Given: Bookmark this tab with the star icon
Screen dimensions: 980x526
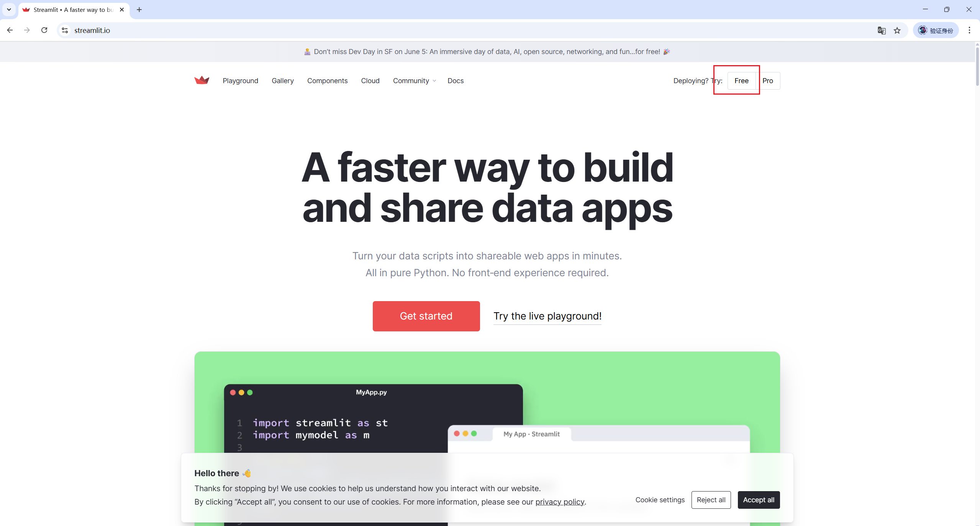Looking at the screenshot, I should click(x=897, y=30).
